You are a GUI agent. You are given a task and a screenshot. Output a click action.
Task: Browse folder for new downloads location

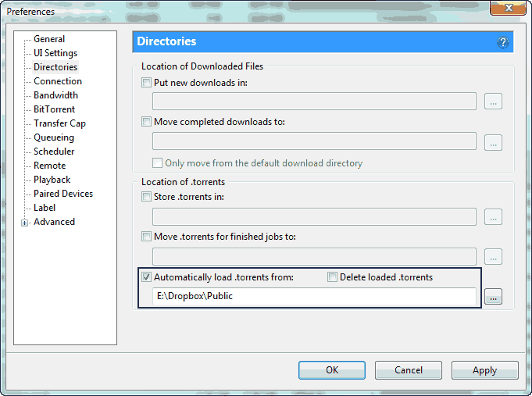pyautogui.click(x=493, y=102)
